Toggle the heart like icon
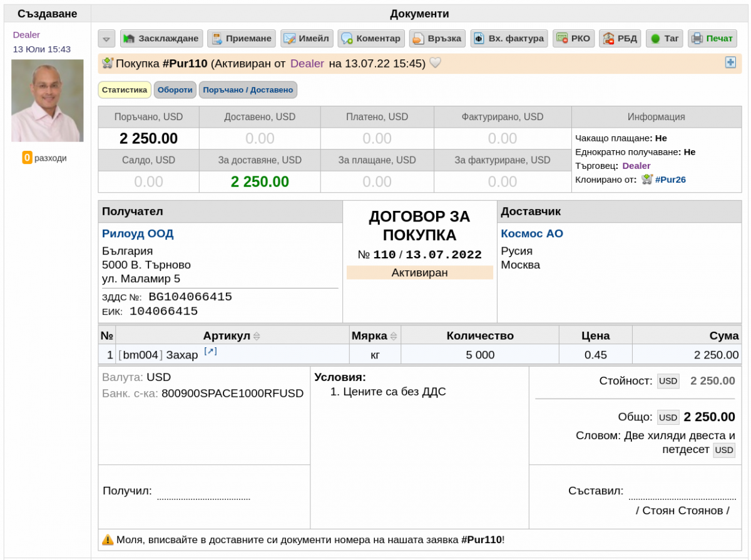The height and width of the screenshot is (560, 751). tap(435, 63)
